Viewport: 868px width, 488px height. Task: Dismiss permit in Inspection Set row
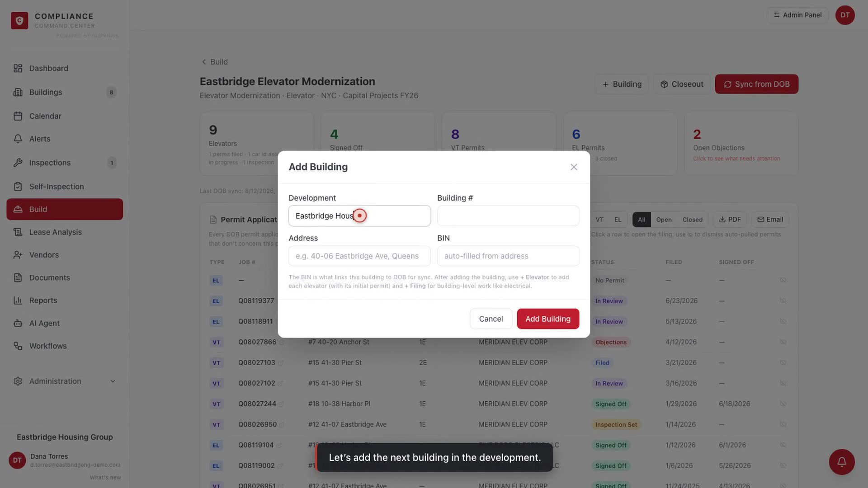coord(783,425)
